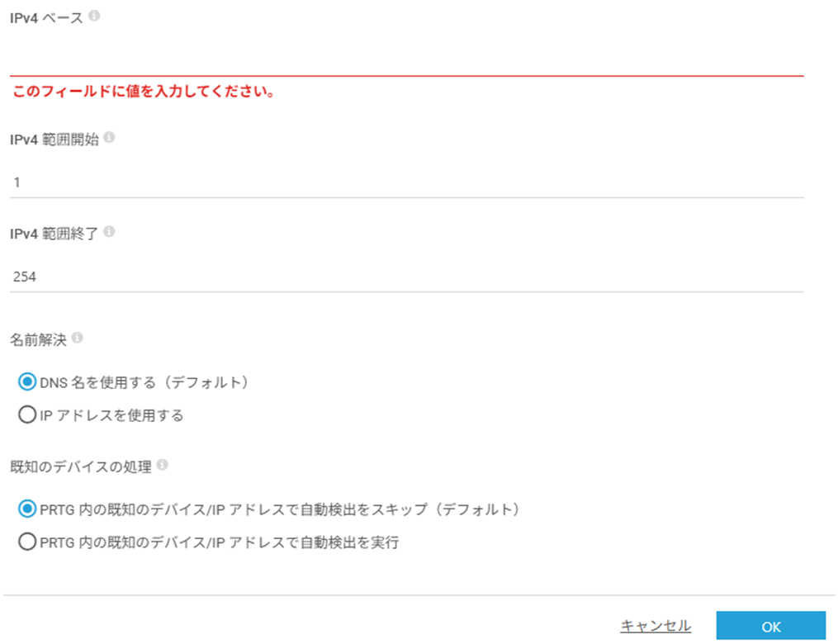Show help icon for IPv4 範囲開始

point(110,138)
